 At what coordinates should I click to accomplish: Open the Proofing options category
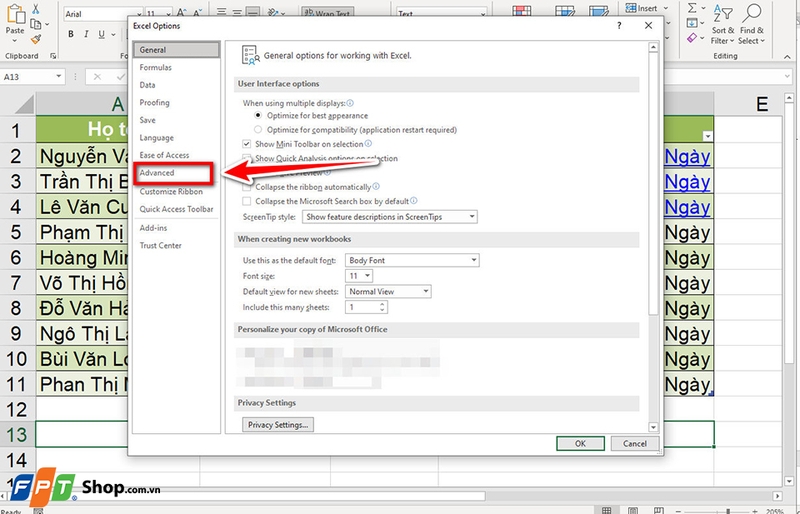(155, 103)
